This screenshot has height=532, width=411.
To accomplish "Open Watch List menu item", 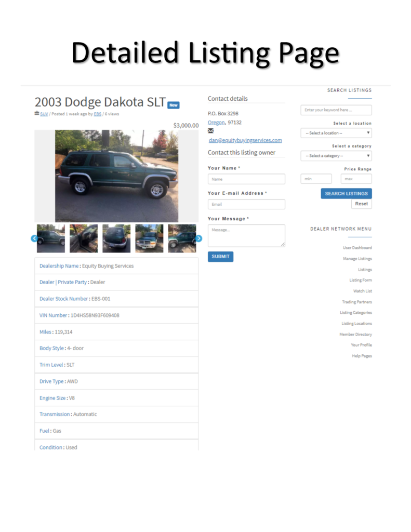I will 363,291.
